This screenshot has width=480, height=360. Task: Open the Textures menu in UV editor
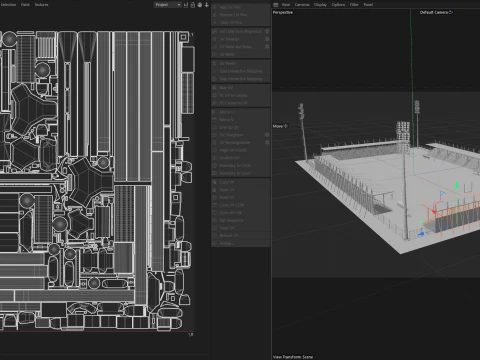[x=41, y=5]
